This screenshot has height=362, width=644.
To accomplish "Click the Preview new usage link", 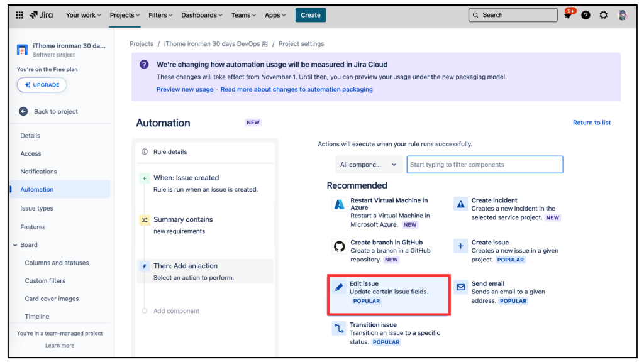I will pyautogui.click(x=185, y=89).
